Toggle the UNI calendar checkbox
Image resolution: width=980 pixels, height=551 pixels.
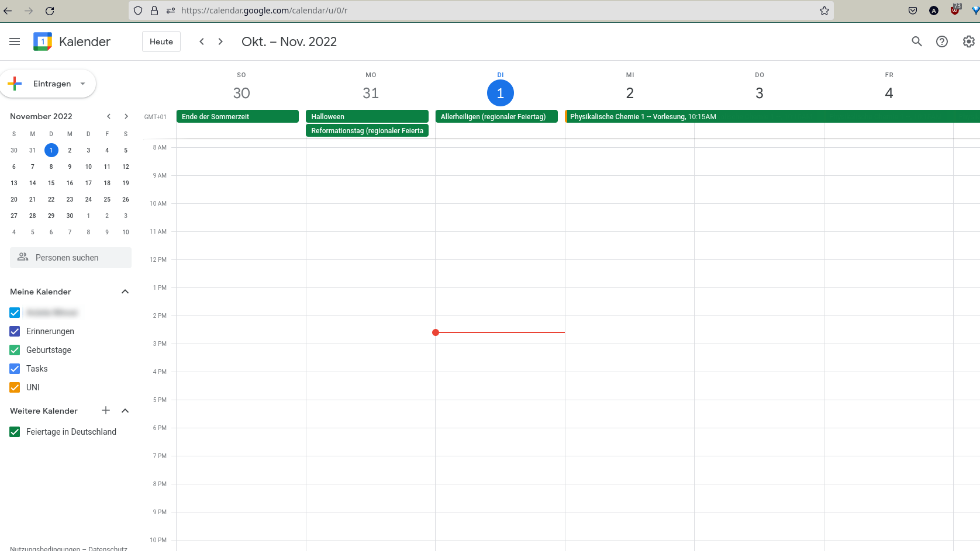click(15, 387)
